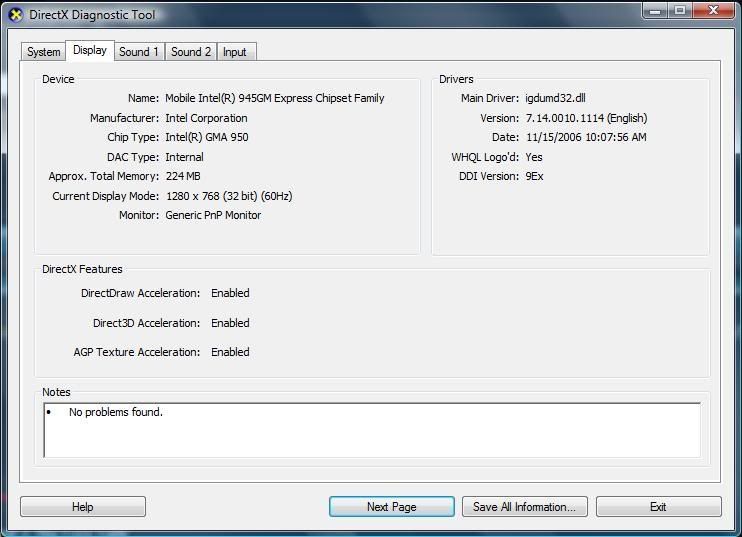Minimize the DirectX Diagnostic Tool window

(654, 11)
